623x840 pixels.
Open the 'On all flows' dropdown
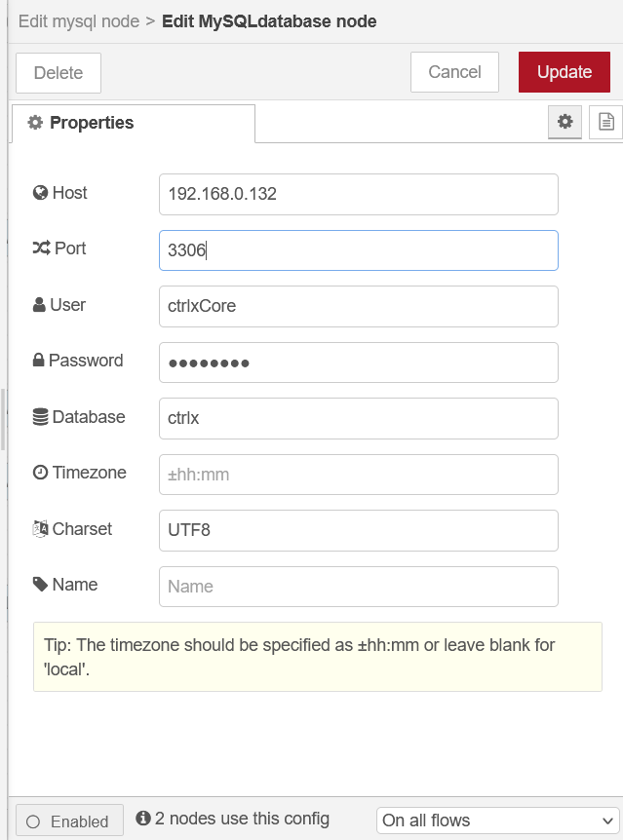497,820
